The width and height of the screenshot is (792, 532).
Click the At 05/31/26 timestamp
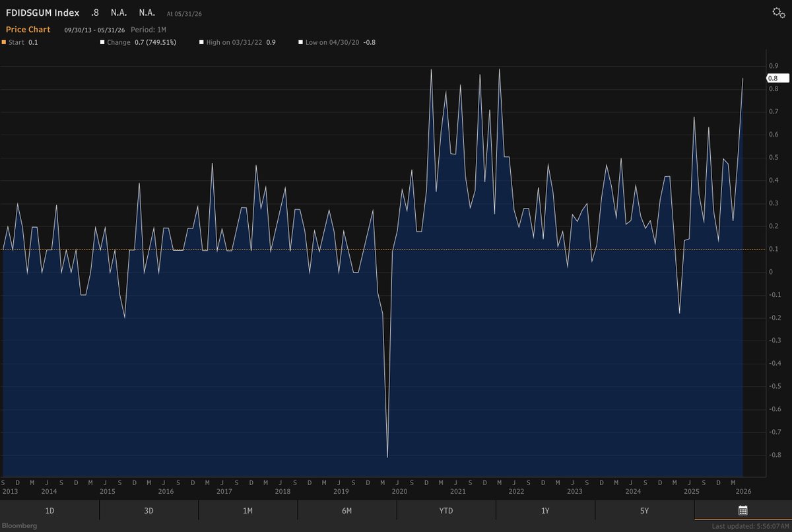pos(185,13)
